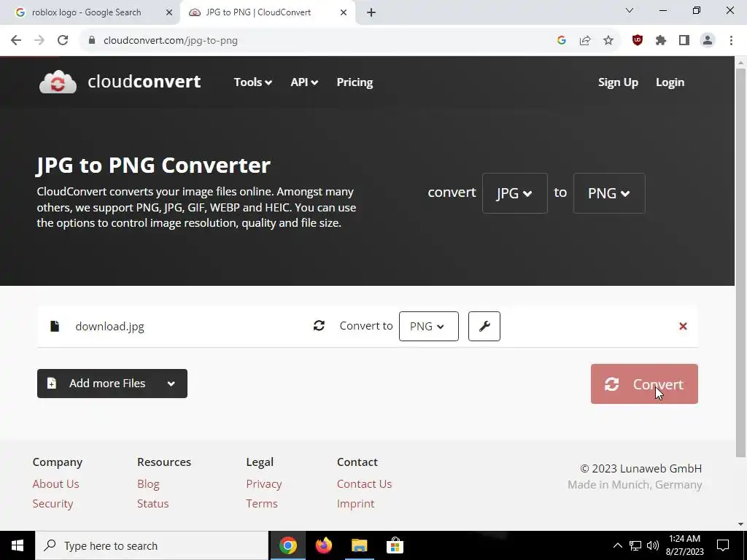This screenshot has width=747, height=560.
Task: Open the Chrome profile avatar
Action: [x=708, y=41]
